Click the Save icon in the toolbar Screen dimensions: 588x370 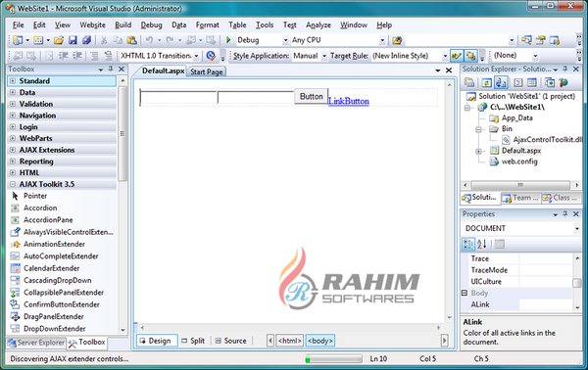pyautogui.click(x=73, y=40)
